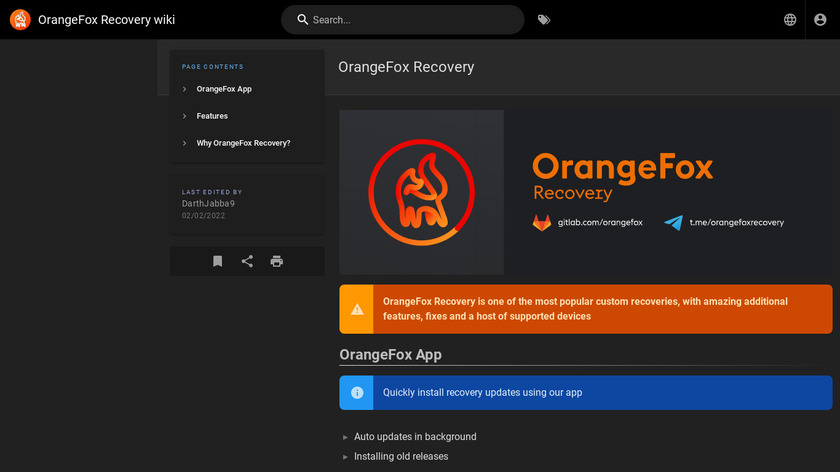The image size is (840, 472).
Task: Click the OrangeFox logo in header
Action: 20,20
